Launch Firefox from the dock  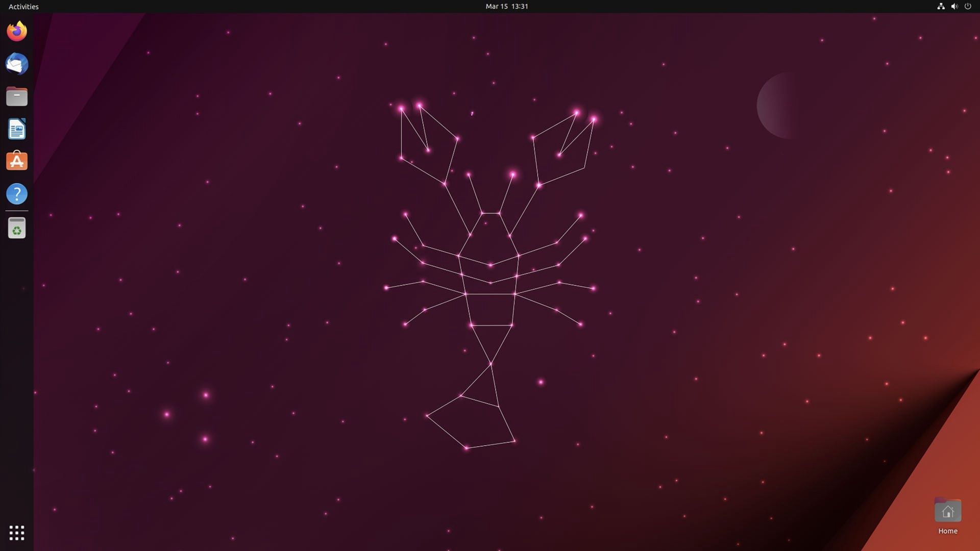click(x=17, y=31)
